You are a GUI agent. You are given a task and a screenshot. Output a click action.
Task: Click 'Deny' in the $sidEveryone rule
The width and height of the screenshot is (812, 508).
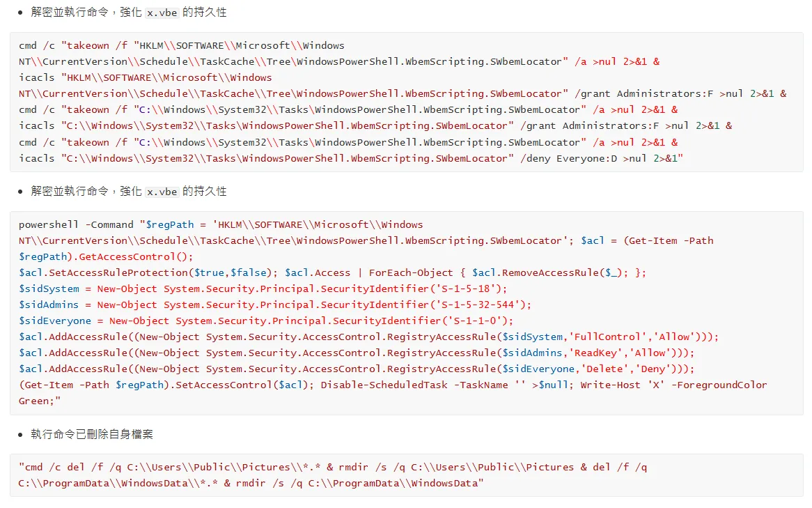coord(653,369)
